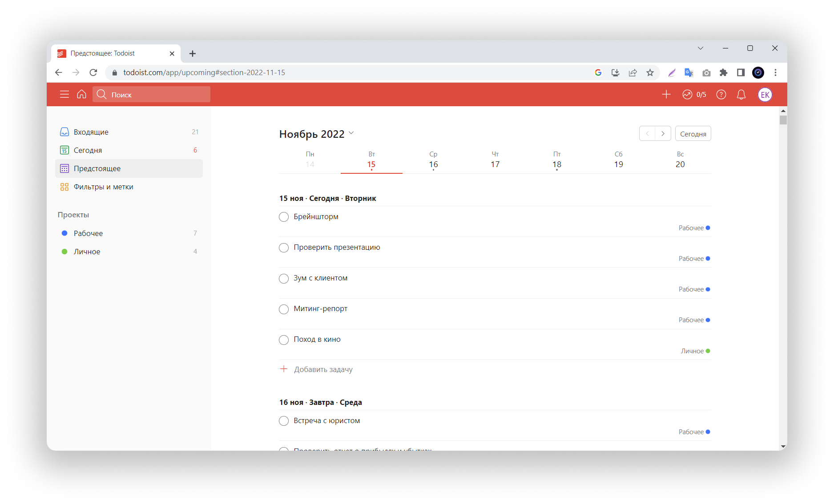Open the Рабочее project in the sidebar
Screen dimensions: 834x504
(129, 233)
